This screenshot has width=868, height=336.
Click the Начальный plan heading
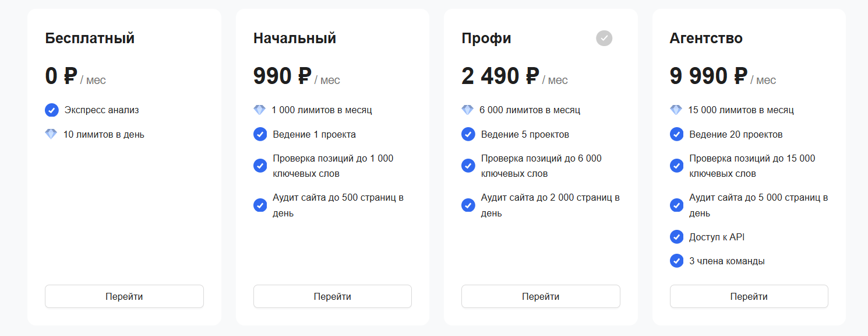tap(295, 38)
